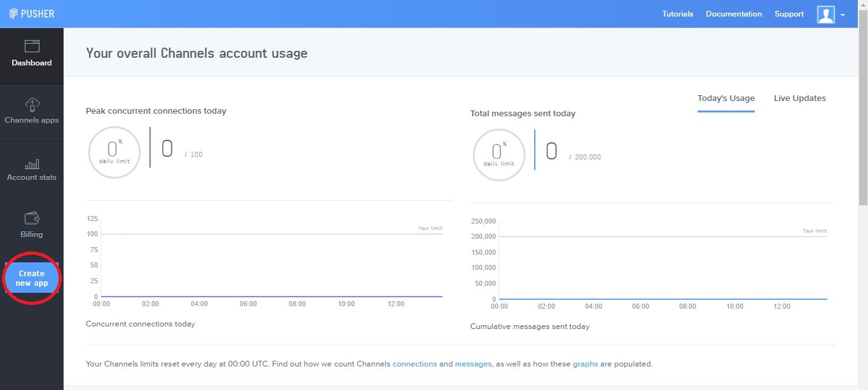Click 'Your overall Channels account usage' title
The height and width of the screenshot is (390, 868).
tap(196, 53)
